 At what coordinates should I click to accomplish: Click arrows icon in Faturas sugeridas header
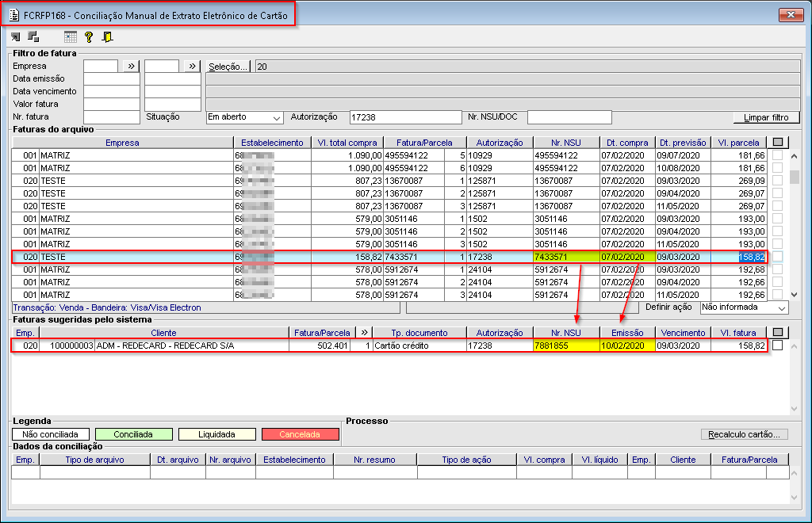point(365,333)
